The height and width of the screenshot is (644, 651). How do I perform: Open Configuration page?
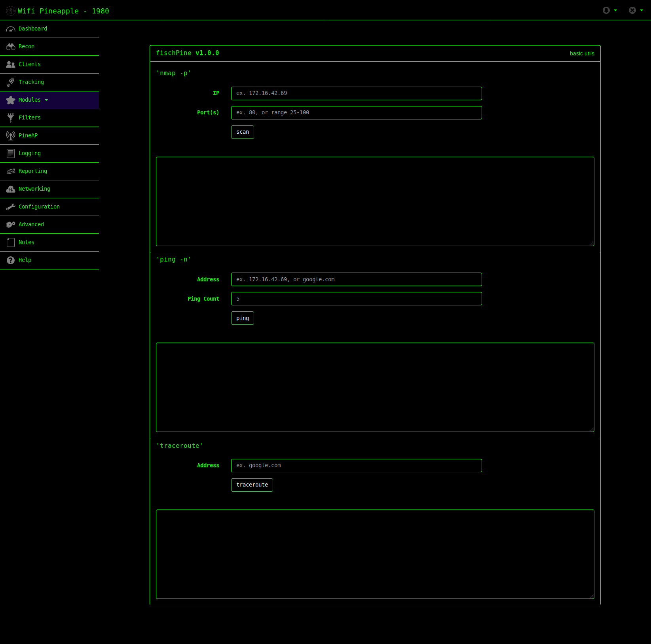(49, 207)
